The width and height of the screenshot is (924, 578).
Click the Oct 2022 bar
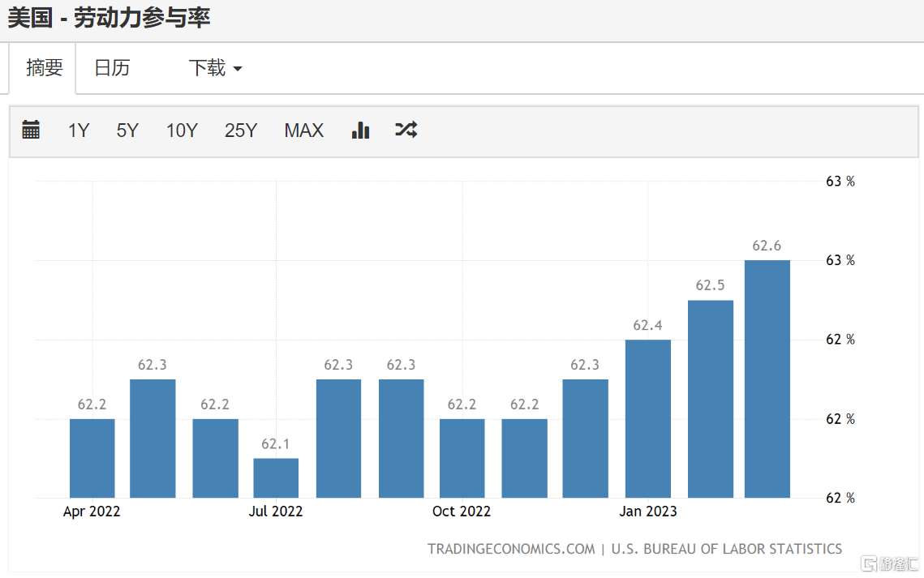(462, 458)
